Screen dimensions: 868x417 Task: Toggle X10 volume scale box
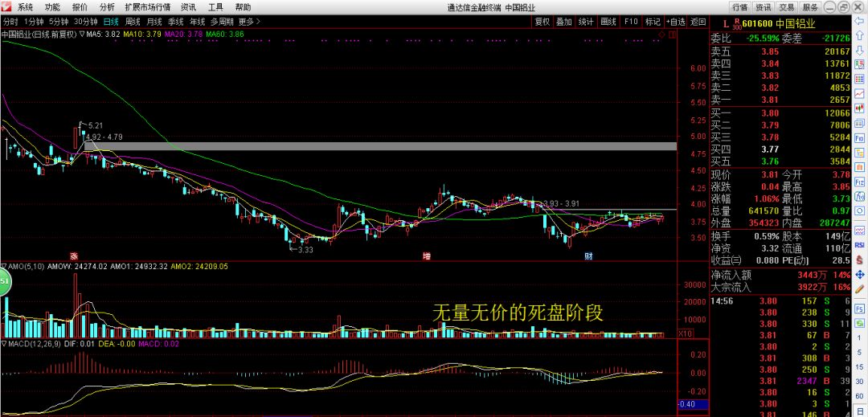click(685, 334)
